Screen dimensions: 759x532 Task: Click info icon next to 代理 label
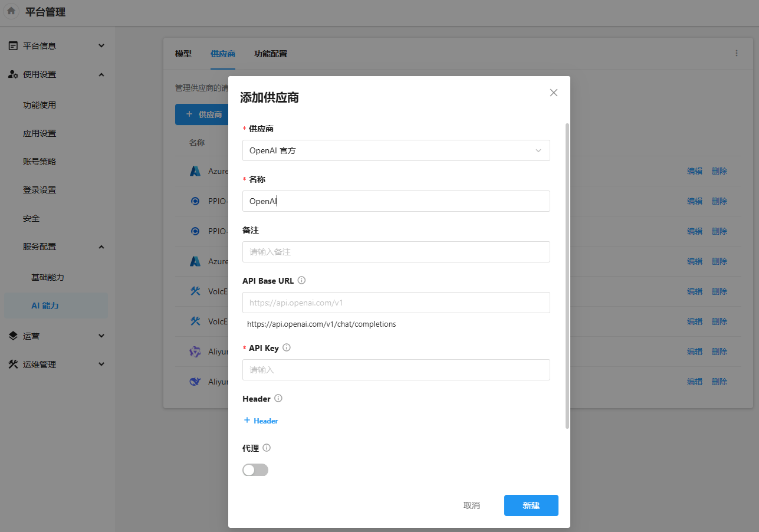click(x=267, y=448)
